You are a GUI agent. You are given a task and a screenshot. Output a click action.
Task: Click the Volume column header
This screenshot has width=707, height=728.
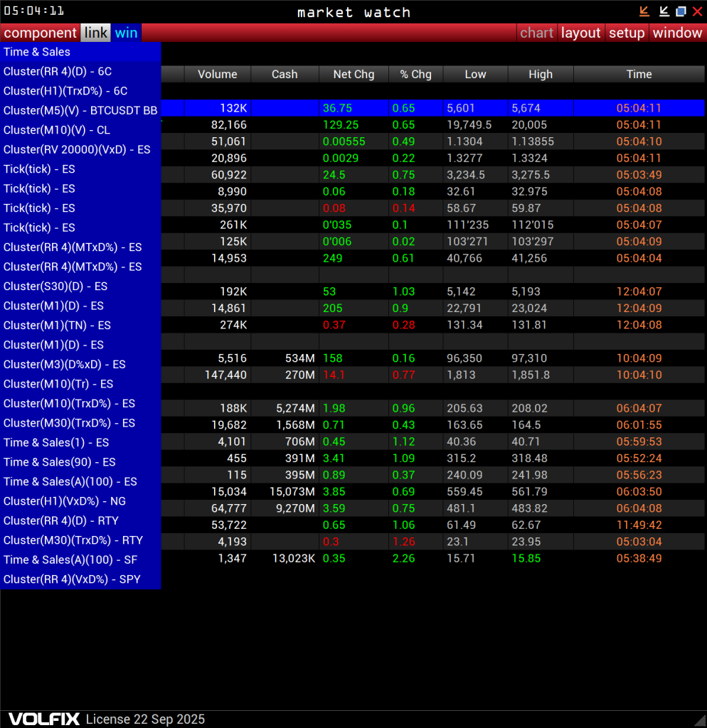click(x=218, y=74)
